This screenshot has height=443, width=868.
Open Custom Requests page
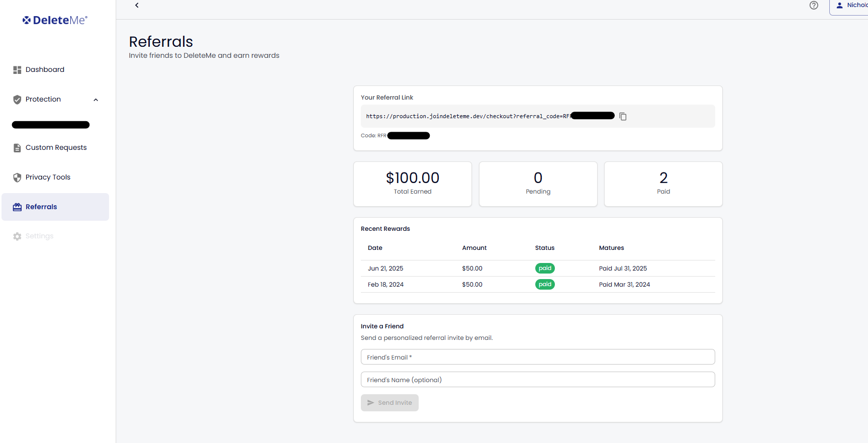pyautogui.click(x=55, y=148)
